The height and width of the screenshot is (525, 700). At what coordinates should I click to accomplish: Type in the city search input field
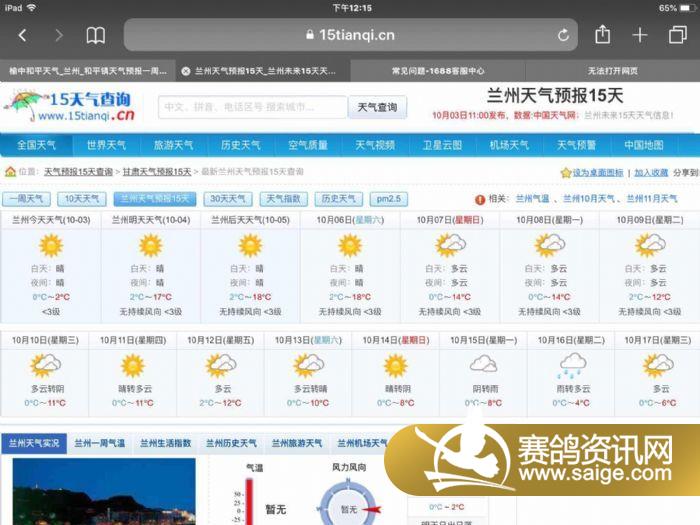pyautogui.click(x=250, y=107)
